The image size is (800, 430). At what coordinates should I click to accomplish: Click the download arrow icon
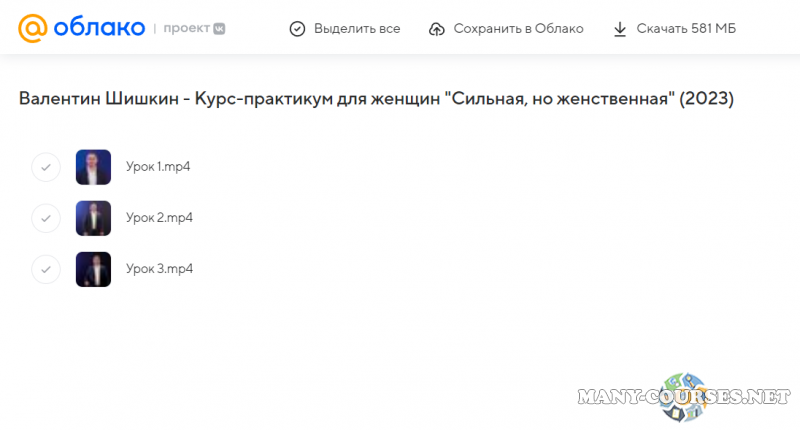620,29
